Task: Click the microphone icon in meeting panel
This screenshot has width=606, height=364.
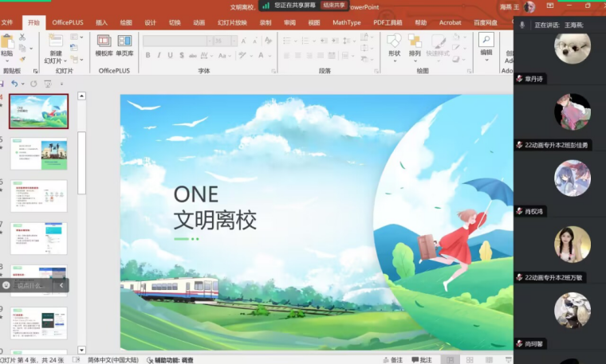Action: [x=522, y=25]
